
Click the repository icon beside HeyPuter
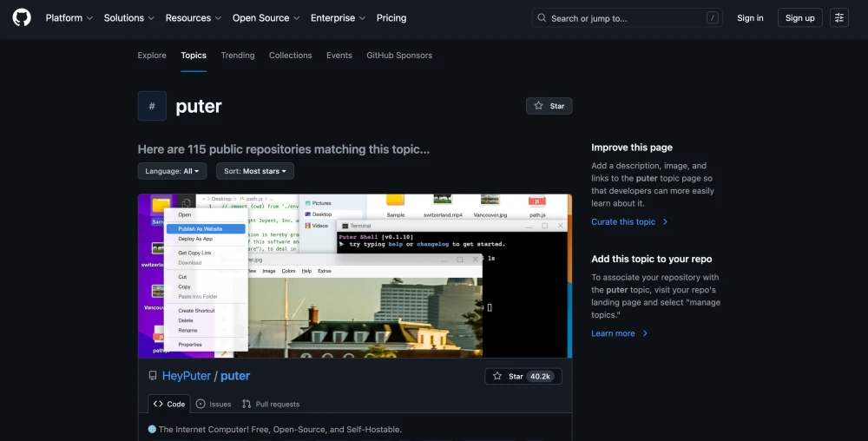coord(152,376)
